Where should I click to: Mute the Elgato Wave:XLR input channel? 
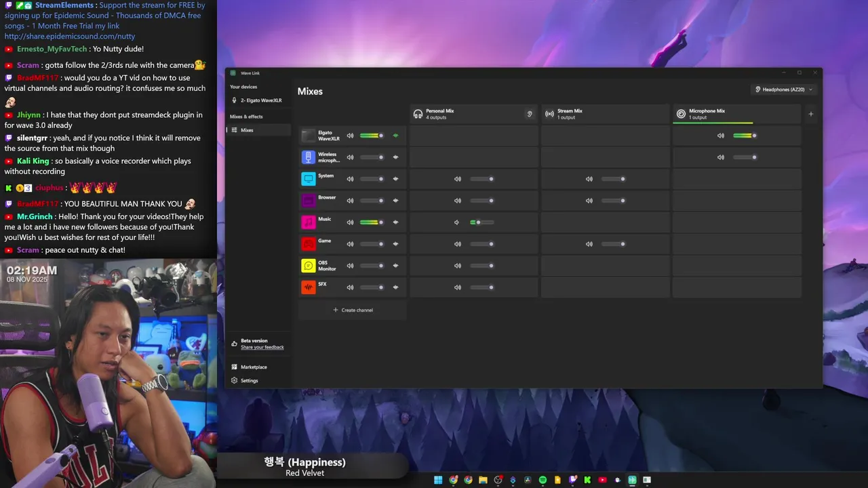pos(350,136)
